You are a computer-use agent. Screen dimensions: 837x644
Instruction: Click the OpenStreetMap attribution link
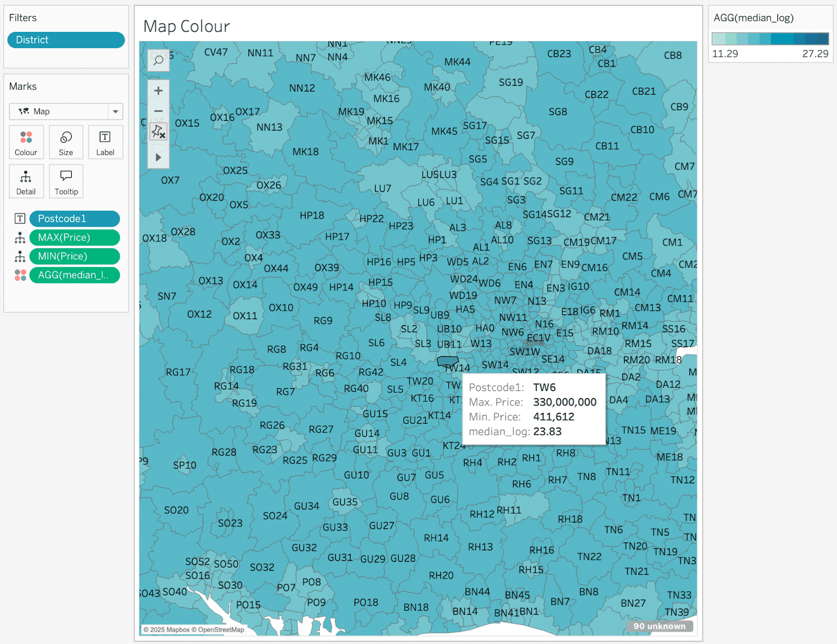click(x=221, y=630)
